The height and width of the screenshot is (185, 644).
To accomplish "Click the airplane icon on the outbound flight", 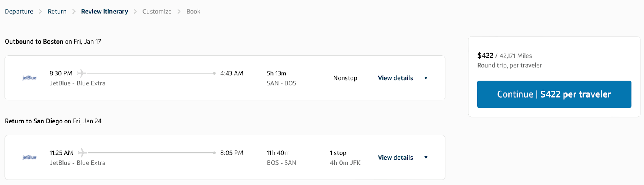I will pos(82,73).
